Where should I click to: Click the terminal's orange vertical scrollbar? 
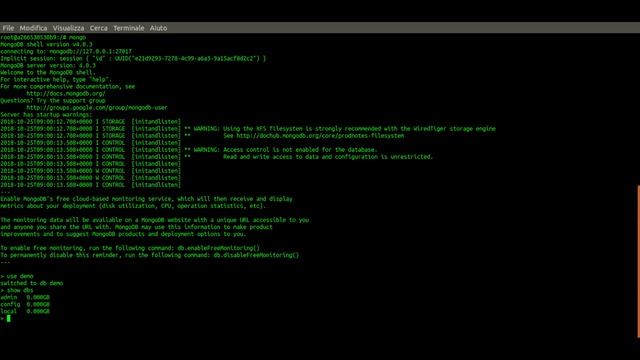638,262
